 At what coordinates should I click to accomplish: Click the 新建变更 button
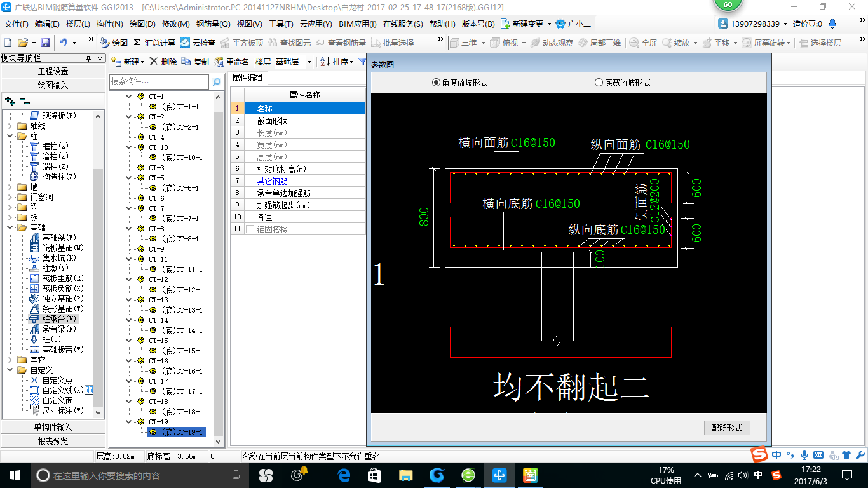click(526, 24)
